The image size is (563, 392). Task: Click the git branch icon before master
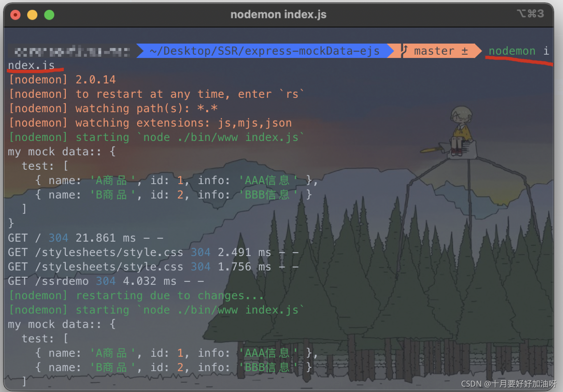404,51
